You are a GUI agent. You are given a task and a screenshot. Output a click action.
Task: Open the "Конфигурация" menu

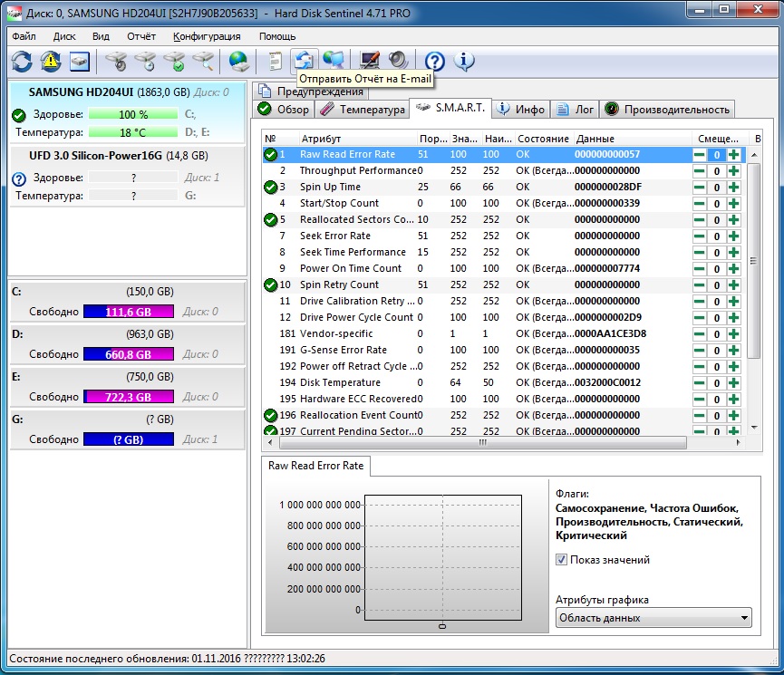pyautogui.click(x=207, y=36)
